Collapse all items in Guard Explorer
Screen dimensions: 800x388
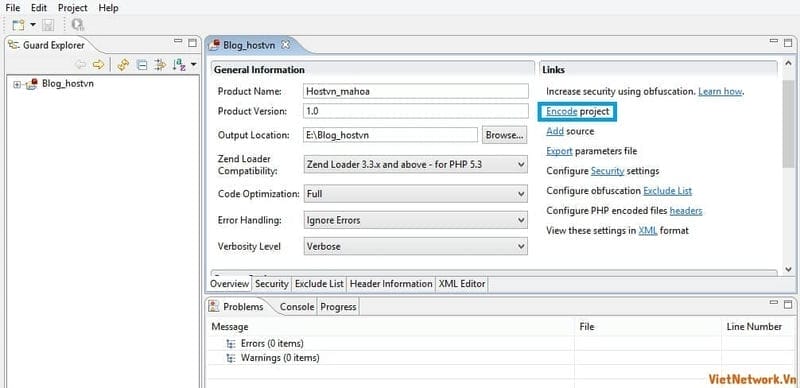(x=143, y=64)
